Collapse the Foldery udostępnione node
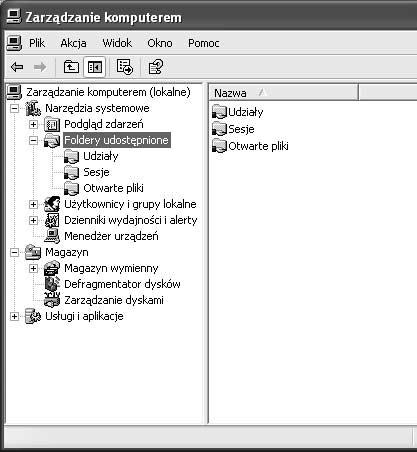 point(33,140)
